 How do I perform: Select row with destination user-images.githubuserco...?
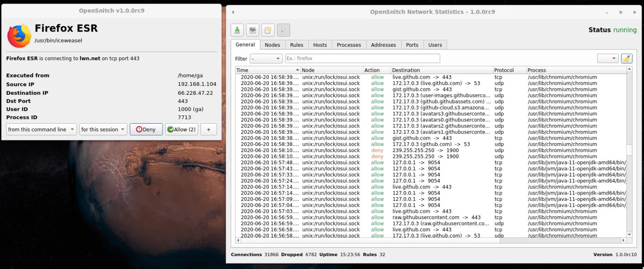click(x=431, y=96)
